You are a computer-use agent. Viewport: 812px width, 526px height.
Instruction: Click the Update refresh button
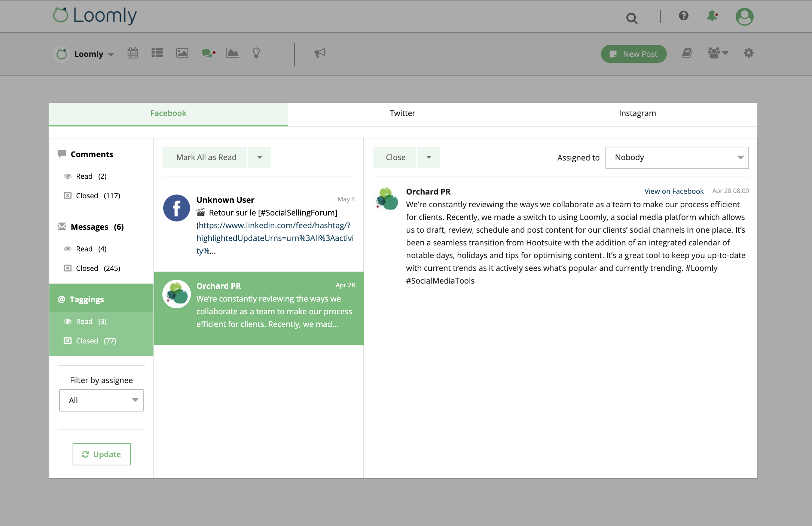102,454
